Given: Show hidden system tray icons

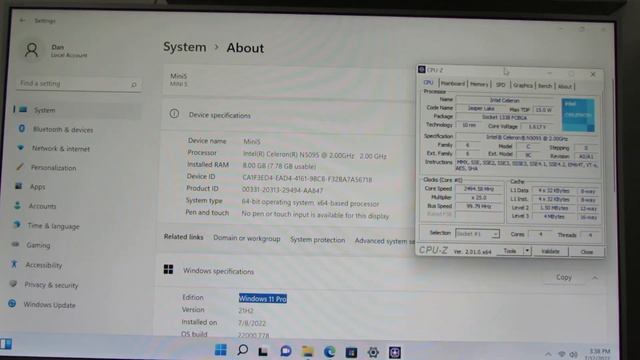Looking at the screenshot, I should [548, 354].
